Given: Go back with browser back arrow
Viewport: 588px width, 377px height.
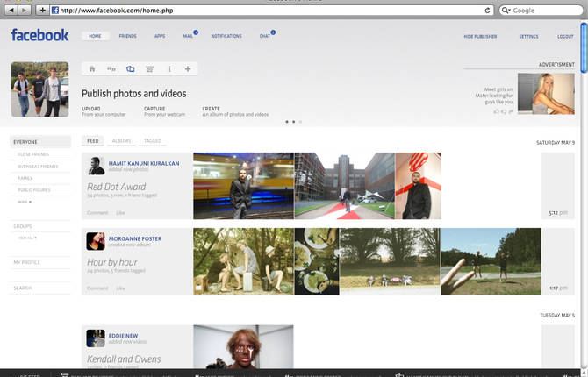Looking at the screenshot, I should [x=11, y=11].
